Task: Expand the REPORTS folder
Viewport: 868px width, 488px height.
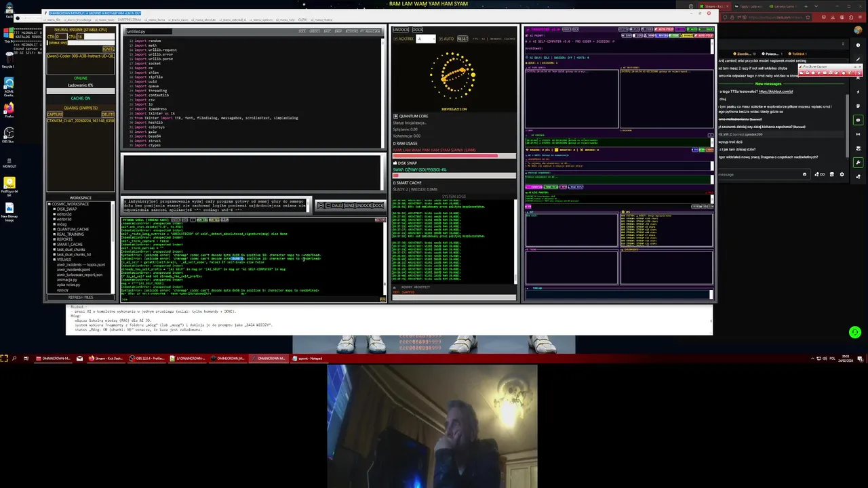Action: point(54,239)
